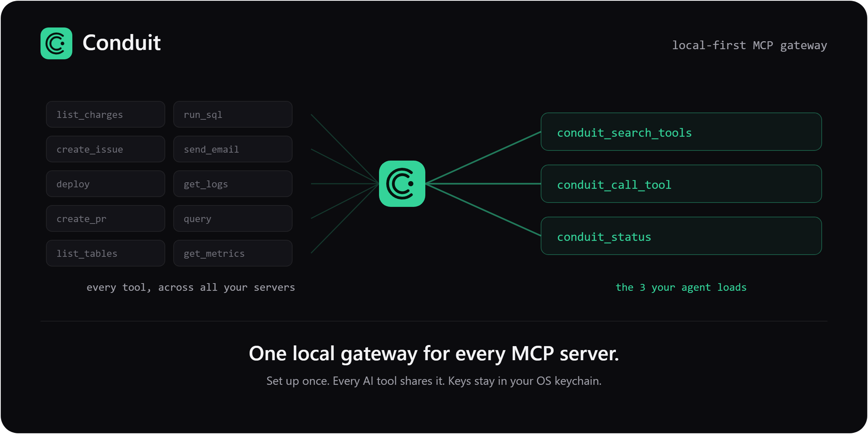Click the 'local-first MCP gateway' tagline
Viewport: 868px width, 434px height.
click(749, 46)
